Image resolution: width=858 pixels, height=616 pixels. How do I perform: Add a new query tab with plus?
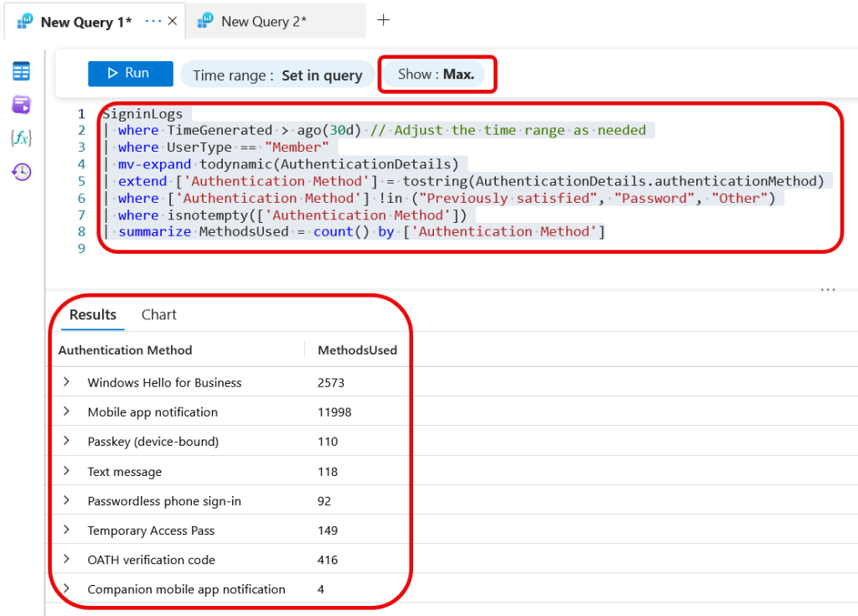pos(384,20)
